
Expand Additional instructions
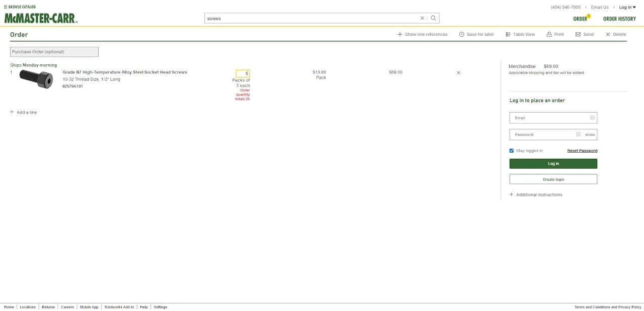536,194
